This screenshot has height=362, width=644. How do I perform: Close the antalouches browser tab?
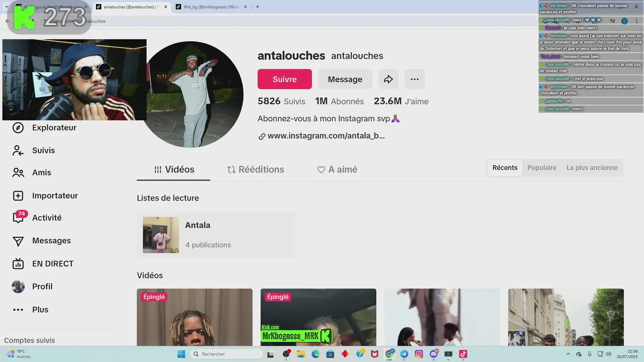166,7
